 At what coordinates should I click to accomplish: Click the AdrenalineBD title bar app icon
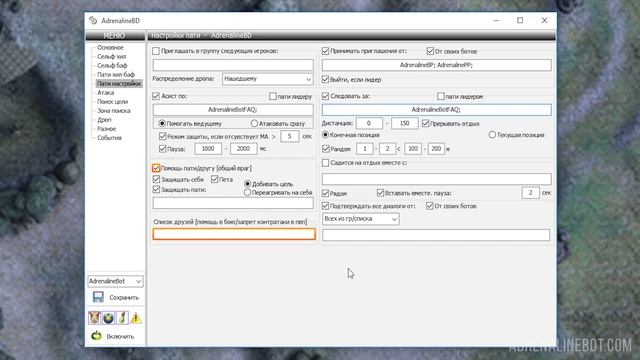(x=93, y=20)
